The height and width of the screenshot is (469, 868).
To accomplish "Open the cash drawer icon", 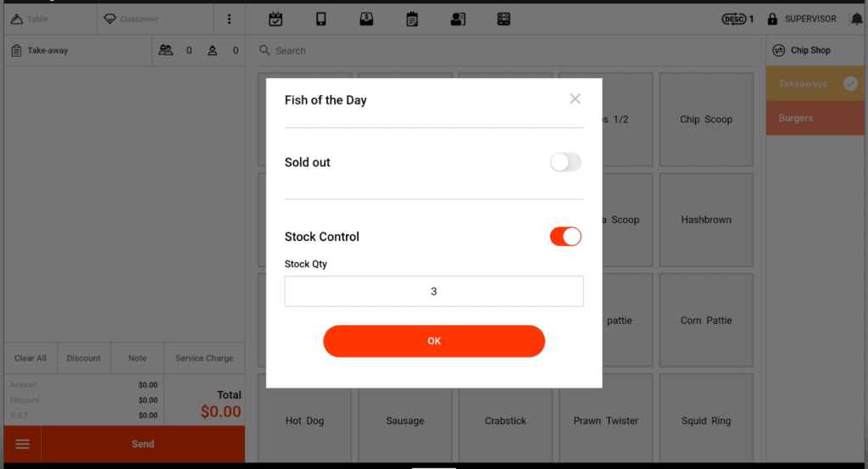I will coord(366,19).
